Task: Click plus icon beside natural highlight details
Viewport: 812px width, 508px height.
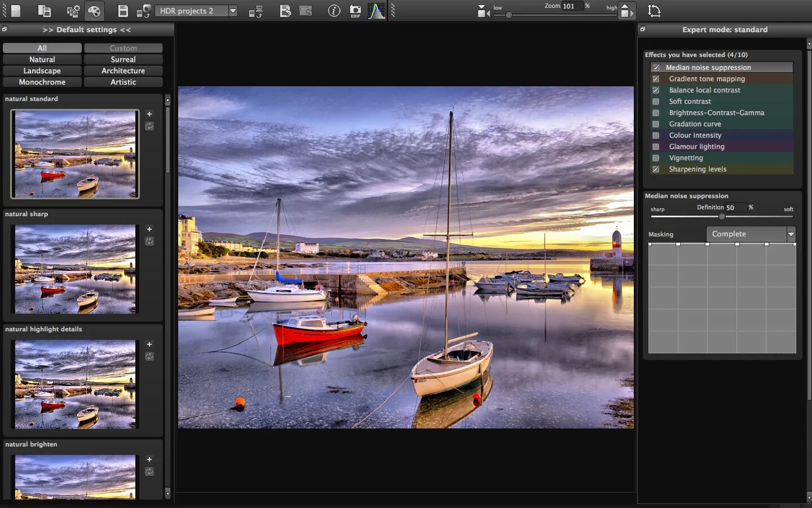Action: pos(149,344)
